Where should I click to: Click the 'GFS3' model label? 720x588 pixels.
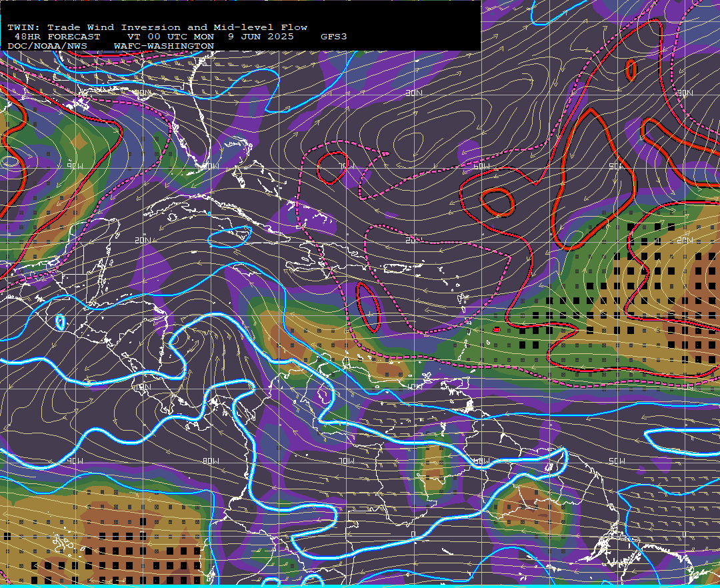334,37
